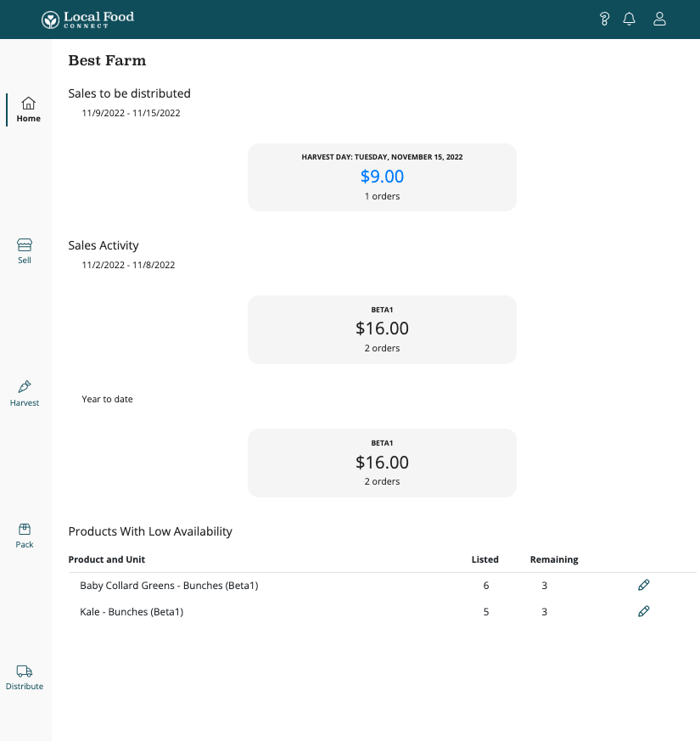Click the Sales Activity BETA1 $16.00 card
Screen dimensions: 700x741
(x=382, y=329)
